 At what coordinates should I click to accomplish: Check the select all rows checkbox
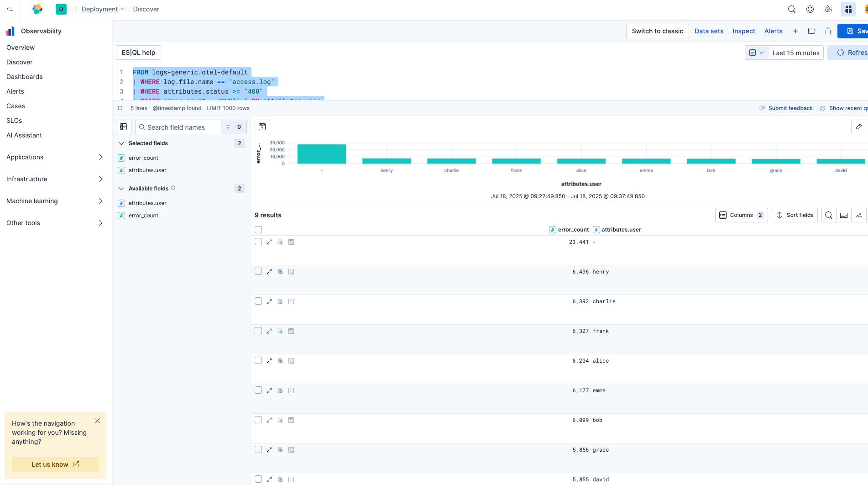[x=258, y=230]
